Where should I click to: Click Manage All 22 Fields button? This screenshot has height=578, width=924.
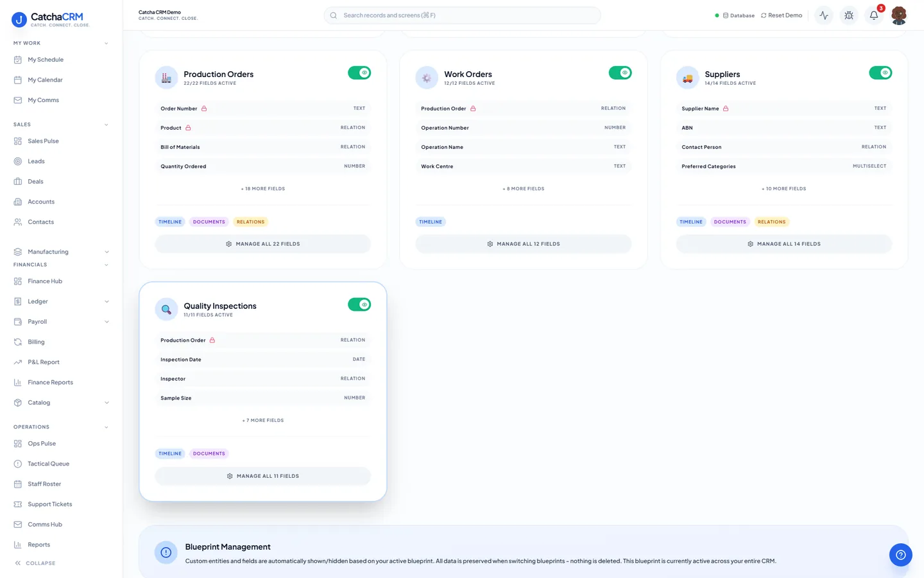pyautogui.click(x=263, y=244)
